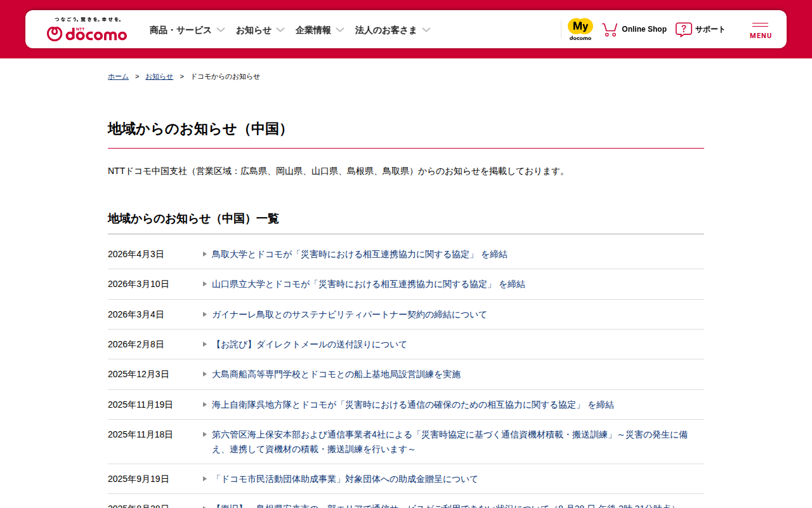Click the date 2026年3月4日
The image size is (812, 508).
[136, 314]
